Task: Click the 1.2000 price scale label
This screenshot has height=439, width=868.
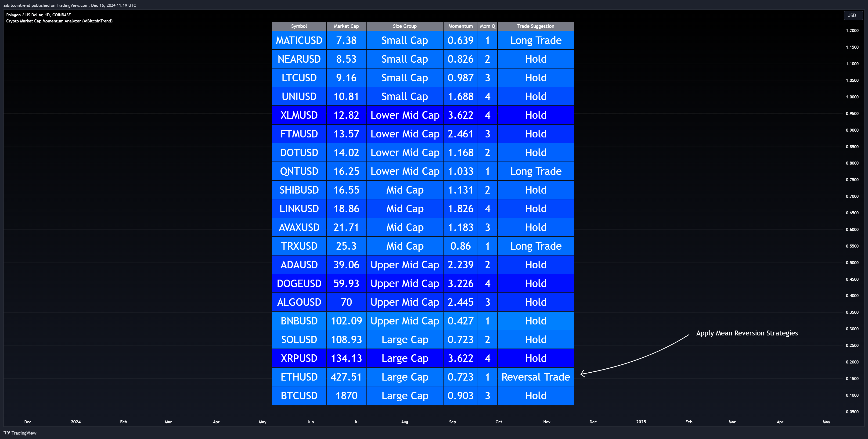Action: pos(852,31)
